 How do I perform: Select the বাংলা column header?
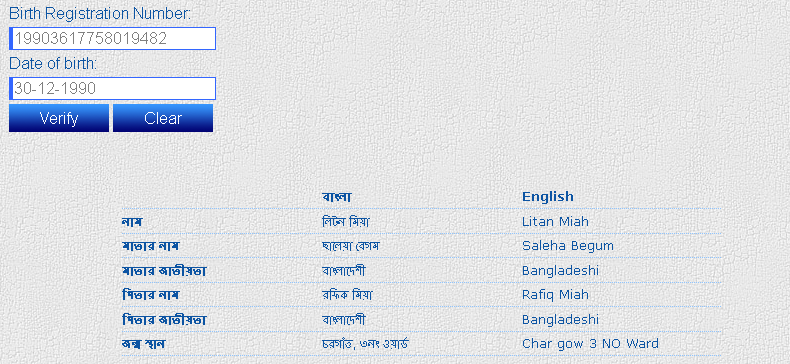coord(337,197)
